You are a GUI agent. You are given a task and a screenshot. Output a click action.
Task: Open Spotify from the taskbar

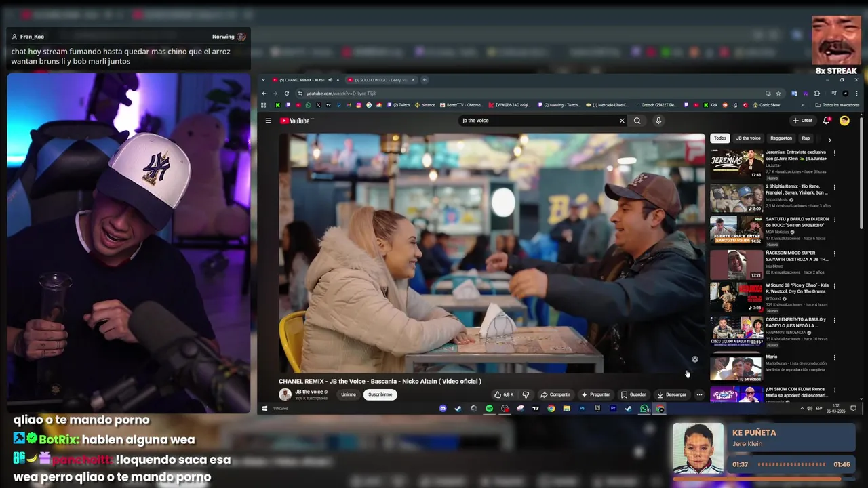pos(489,409)
